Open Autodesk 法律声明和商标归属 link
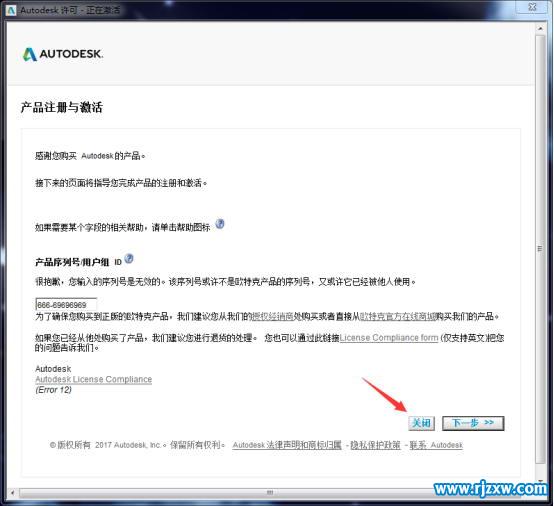Image resolution: width=554 pixels, height=506 pixels. tap(287, 445)
